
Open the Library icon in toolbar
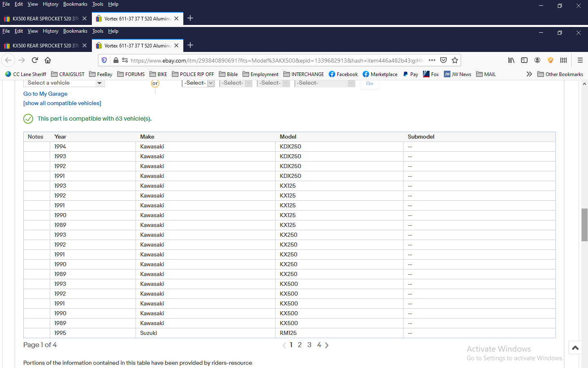511,60
